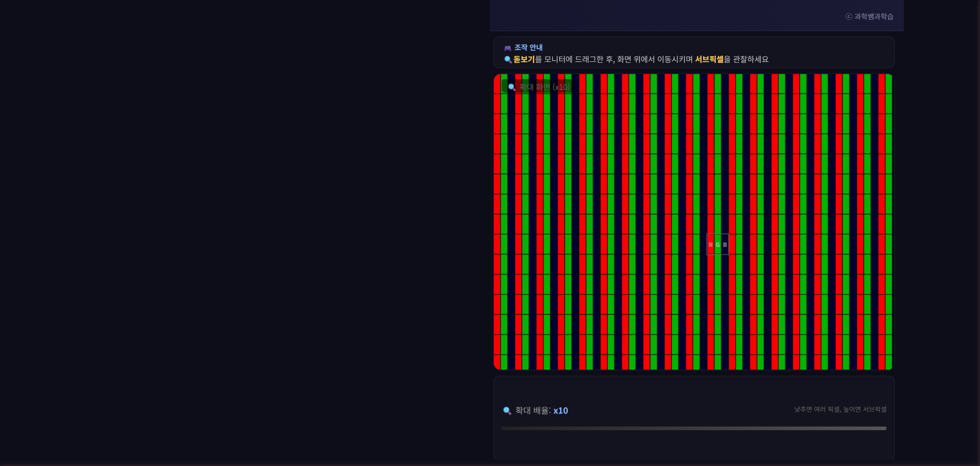The height and width of the screenshot is (466, 980).
Task: Click the yellow 서브픽셀 word in instructions
Action: click(x=709, y=59)
